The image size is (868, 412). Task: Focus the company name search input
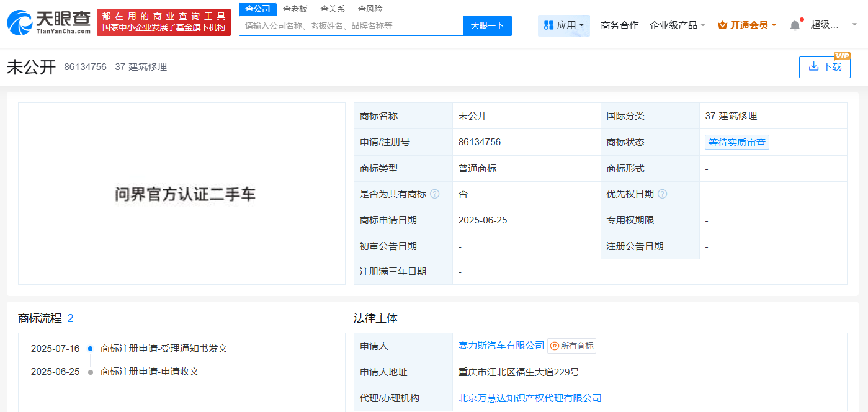point(351,25)
